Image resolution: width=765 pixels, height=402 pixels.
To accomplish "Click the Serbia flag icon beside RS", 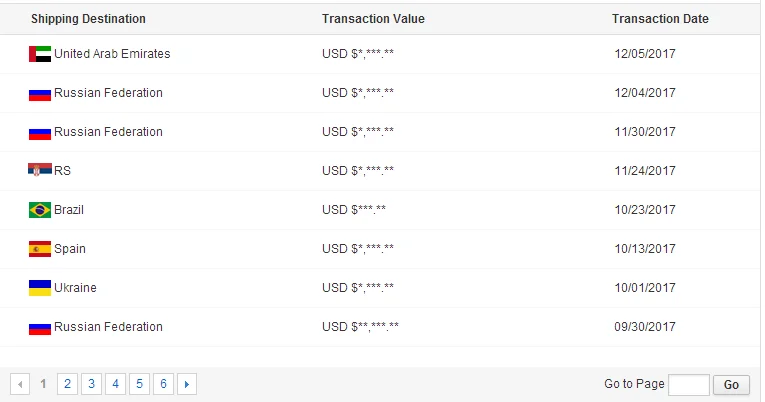I will pos(40,171).
